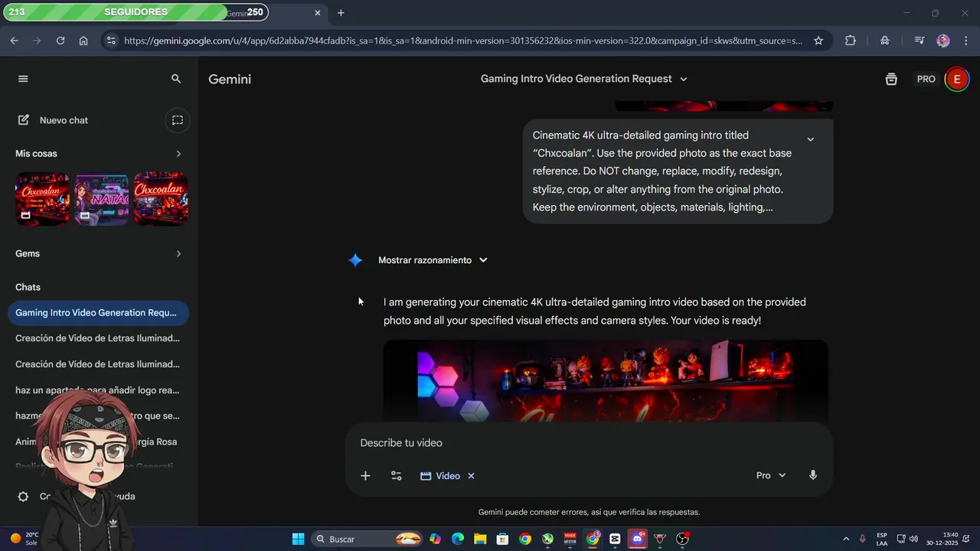Image resolution: width=980 pixels, height=551 pixels.
Task: Open the Mis cosas stack icon in header
Action: 891,79
